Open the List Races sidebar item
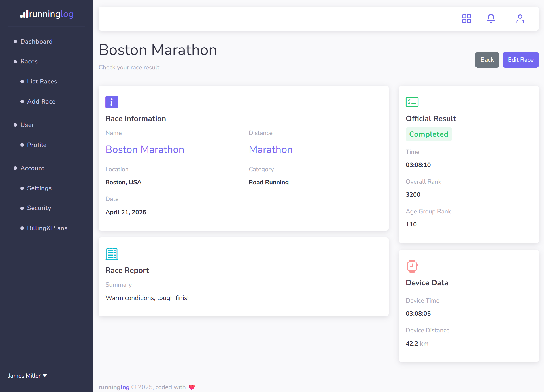This screenshot has height=392, width=544. [x=42, y=82]
